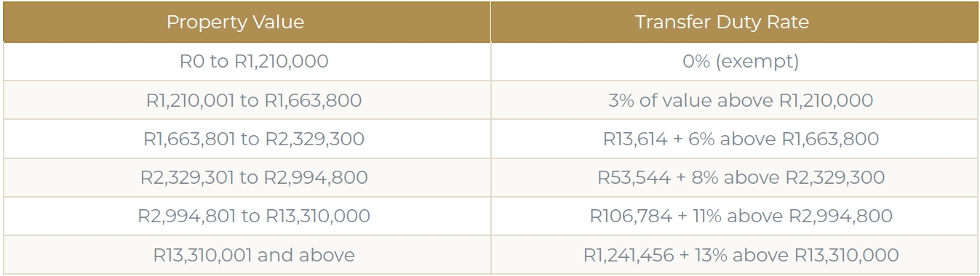Select the R13,614 + 6% above R1,663,800 cell

tap(734, 139)
